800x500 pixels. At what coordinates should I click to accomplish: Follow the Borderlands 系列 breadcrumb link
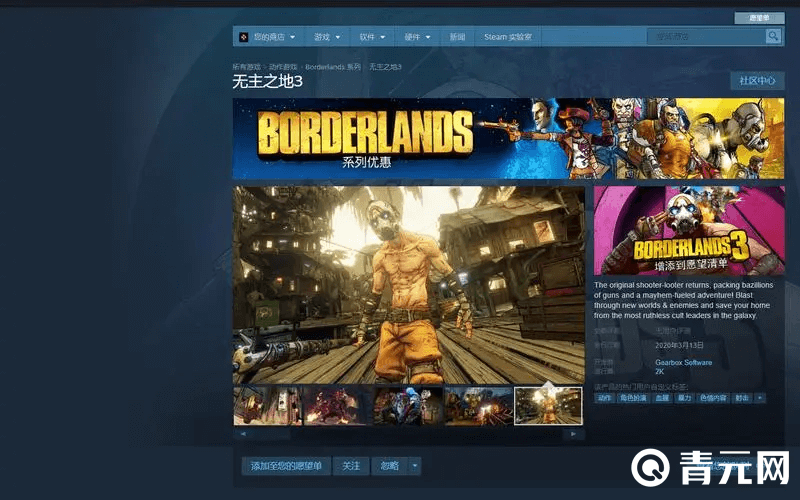[x=333, y=67]
